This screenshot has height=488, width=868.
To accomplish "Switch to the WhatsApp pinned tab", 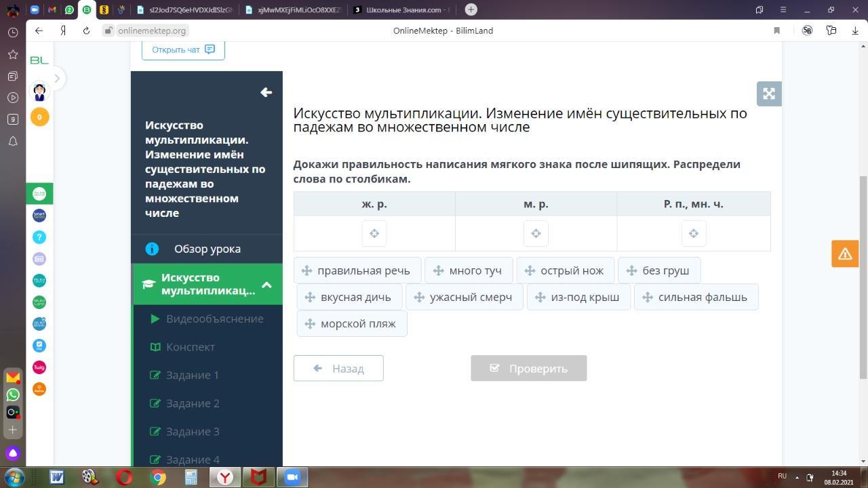I will (x=69, y=9).
